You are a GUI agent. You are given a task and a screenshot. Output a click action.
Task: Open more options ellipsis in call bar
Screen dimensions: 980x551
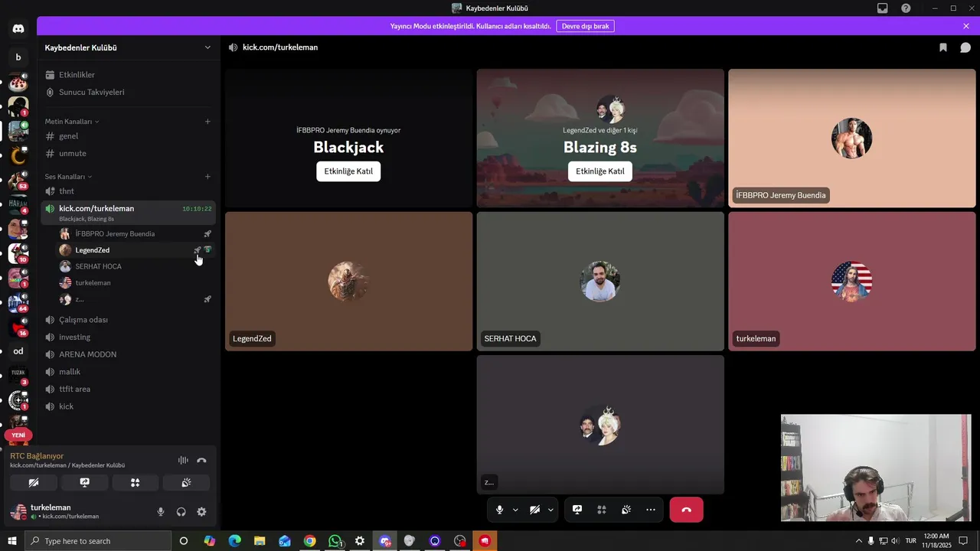(651, 510)
